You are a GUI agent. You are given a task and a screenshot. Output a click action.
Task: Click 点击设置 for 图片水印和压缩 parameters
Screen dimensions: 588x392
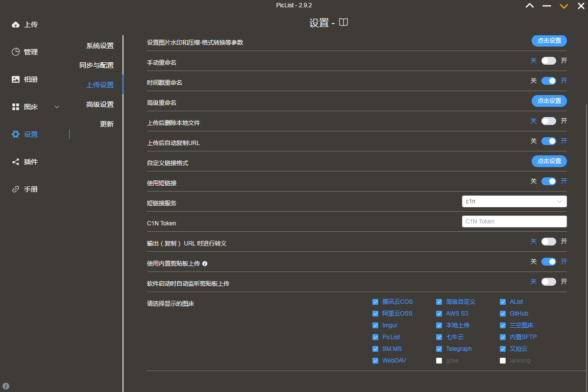coord(549,41)
